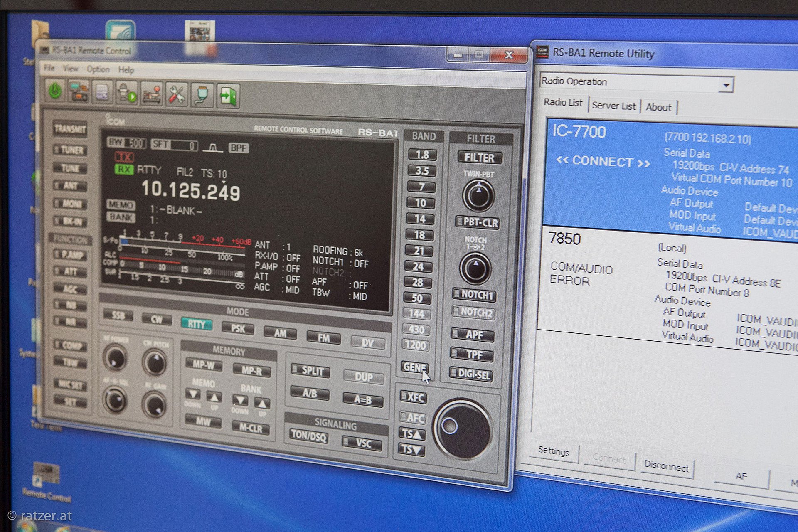
Task: Click the Disconnect button in Remote Utility
Action: coord(666,466)
